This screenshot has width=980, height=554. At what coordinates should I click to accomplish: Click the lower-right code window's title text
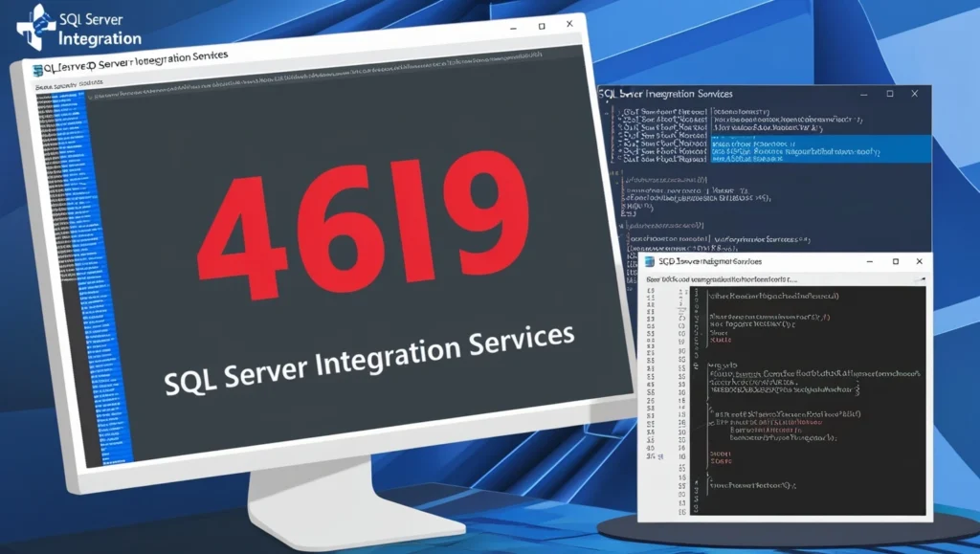click(x=710, y=262)
